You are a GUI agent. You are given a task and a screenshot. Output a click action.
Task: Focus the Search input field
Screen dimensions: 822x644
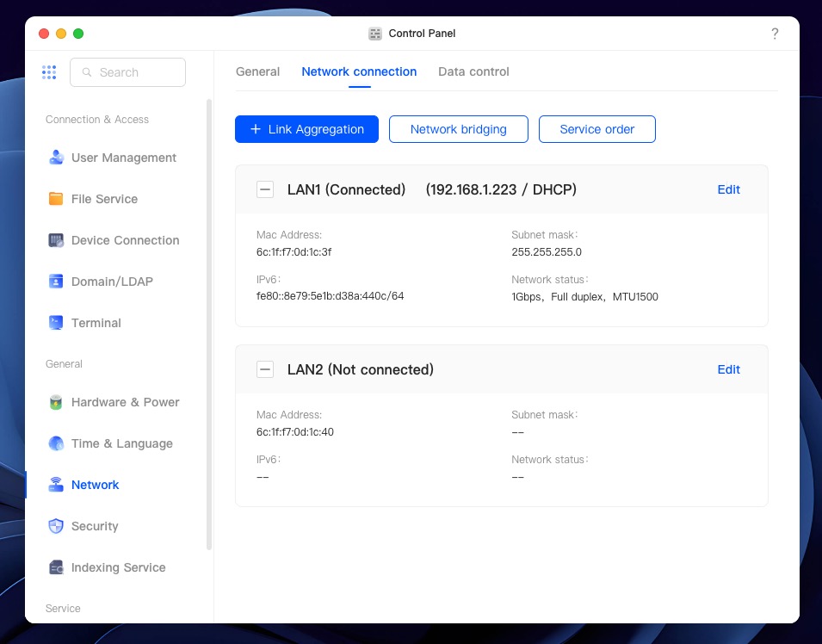128,72
